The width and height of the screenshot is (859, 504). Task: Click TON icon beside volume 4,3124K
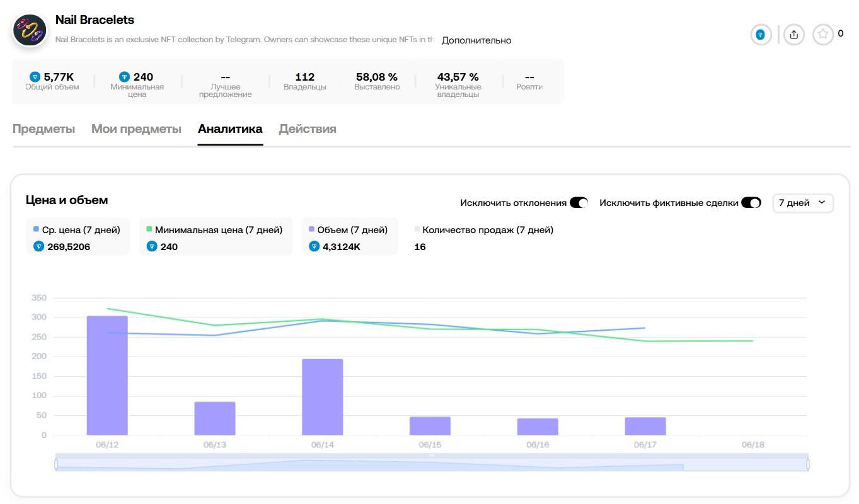(314, 246)
